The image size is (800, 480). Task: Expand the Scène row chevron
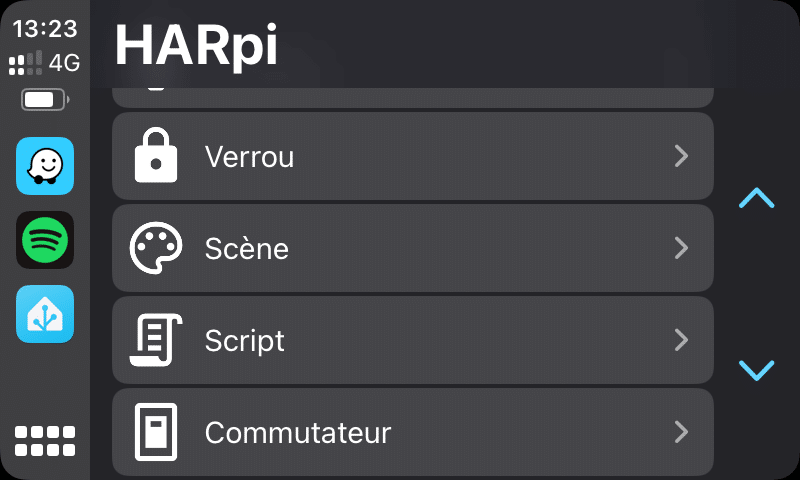point(682,248)
